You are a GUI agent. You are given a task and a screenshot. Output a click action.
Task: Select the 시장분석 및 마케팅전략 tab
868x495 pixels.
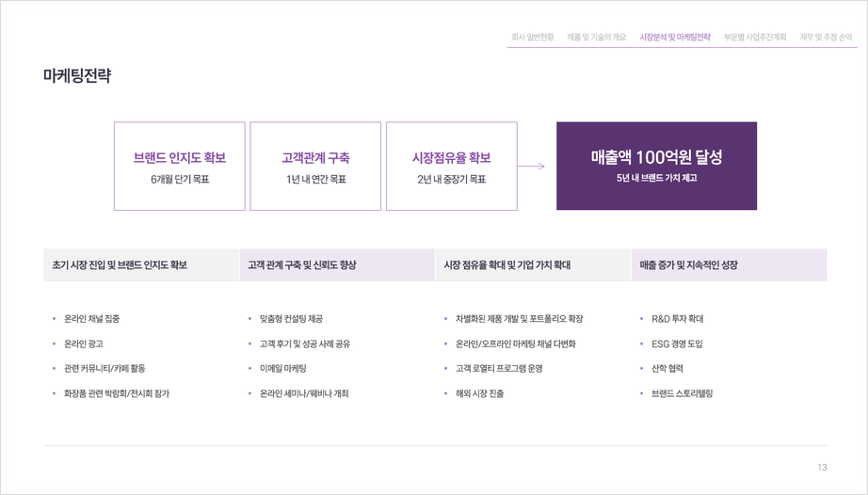pyautogui.click(x=675, y=37)
